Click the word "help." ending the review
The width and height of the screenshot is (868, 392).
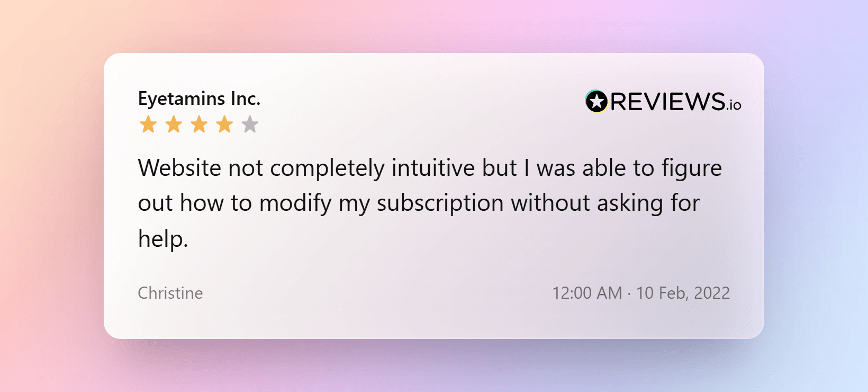pos(163,239)
